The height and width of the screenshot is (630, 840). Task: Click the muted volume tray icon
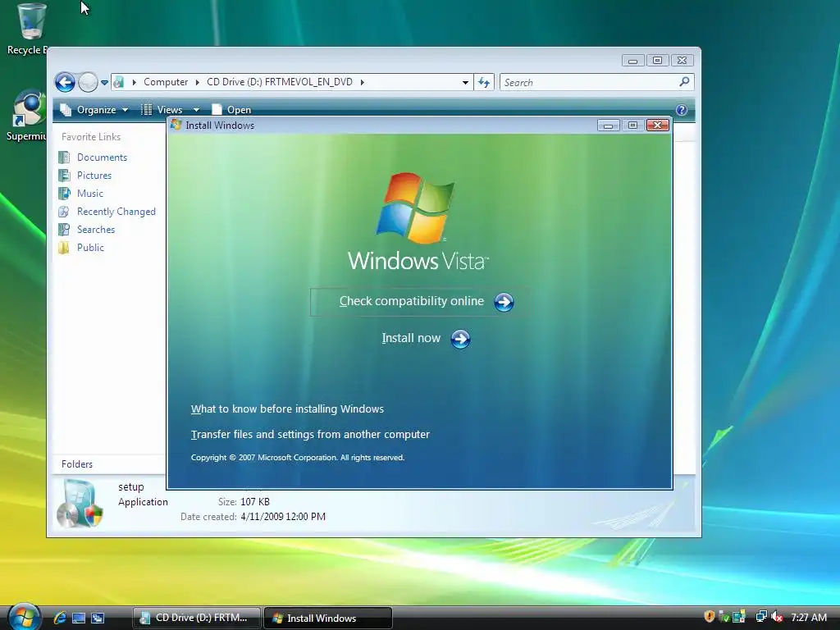click(x=777, y=617)
